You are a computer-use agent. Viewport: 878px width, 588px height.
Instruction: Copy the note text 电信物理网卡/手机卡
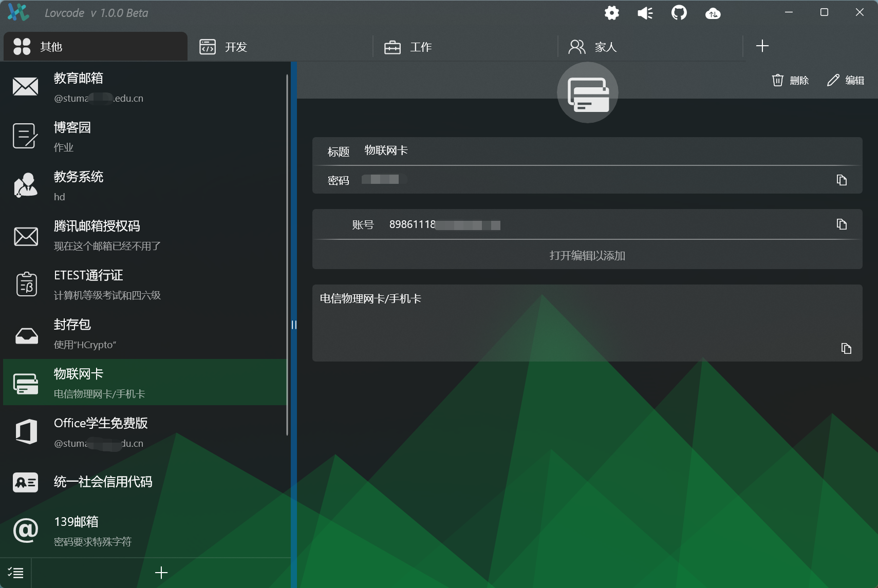[x=846, y=349]
